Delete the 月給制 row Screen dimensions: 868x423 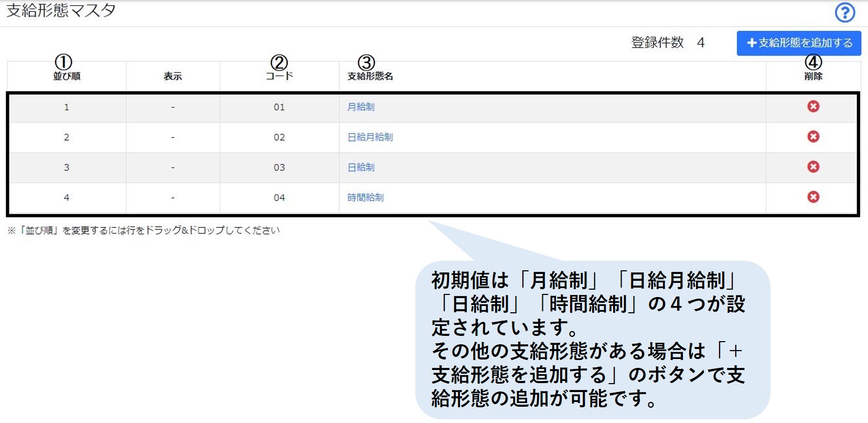click(813, 107)
